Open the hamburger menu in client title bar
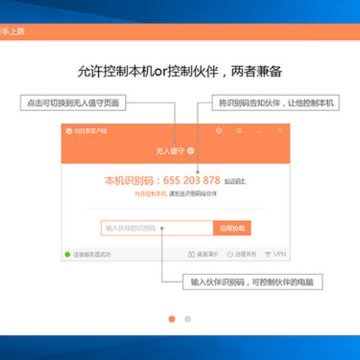This screenshot has height=360, width=360. (239, 131)
